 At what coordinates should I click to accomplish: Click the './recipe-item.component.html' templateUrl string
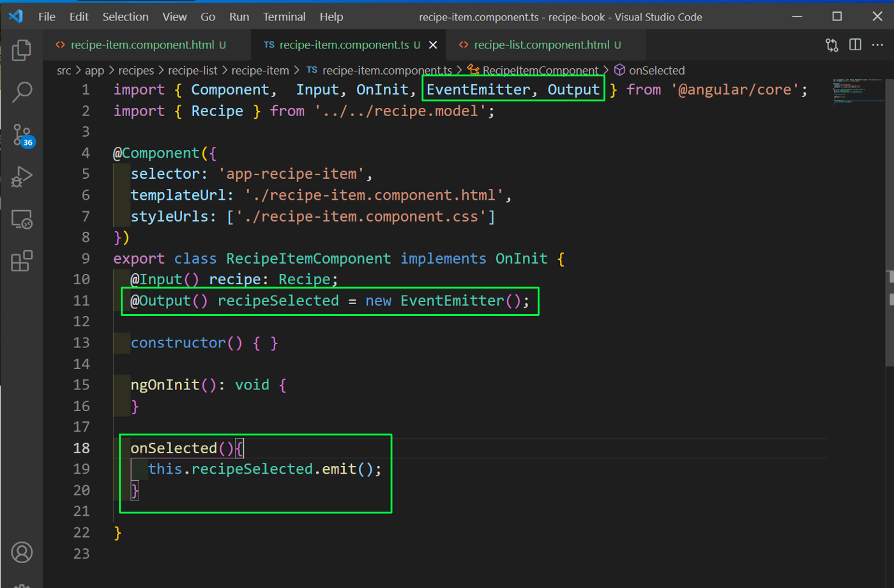click(374, 195)
